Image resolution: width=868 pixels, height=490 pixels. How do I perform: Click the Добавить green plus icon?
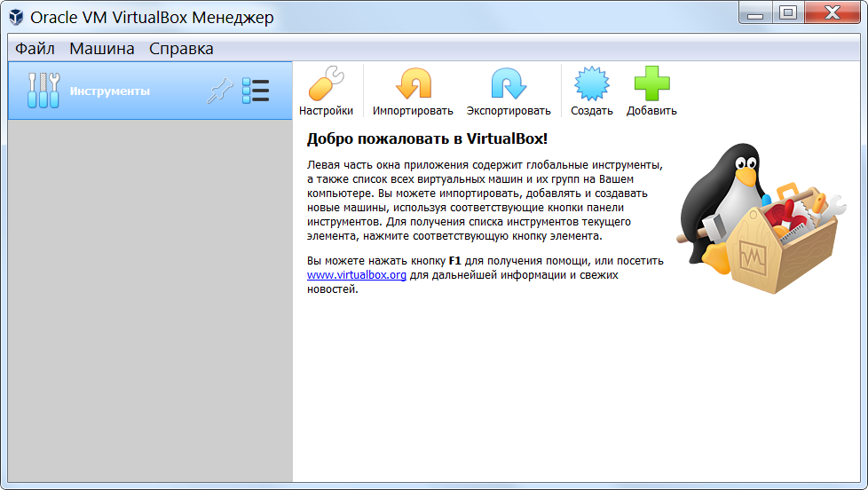[651, 84]
